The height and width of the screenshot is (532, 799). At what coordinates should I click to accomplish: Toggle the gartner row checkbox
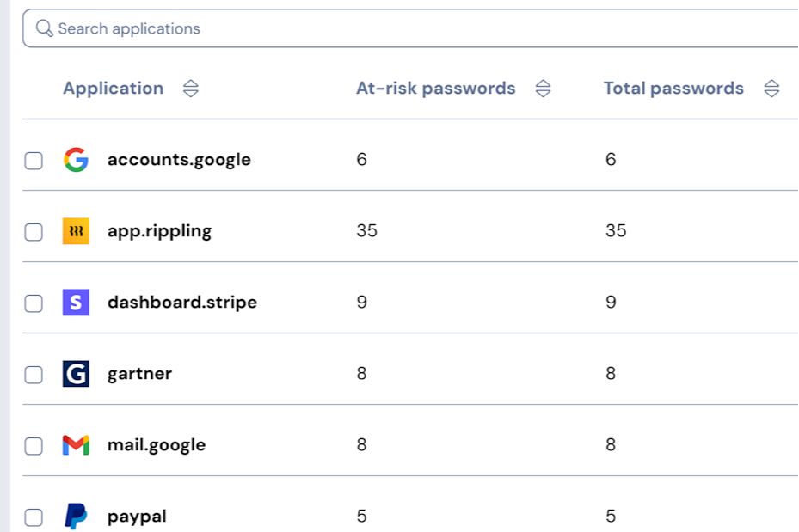pyautogui.click(x=33, y=375)
